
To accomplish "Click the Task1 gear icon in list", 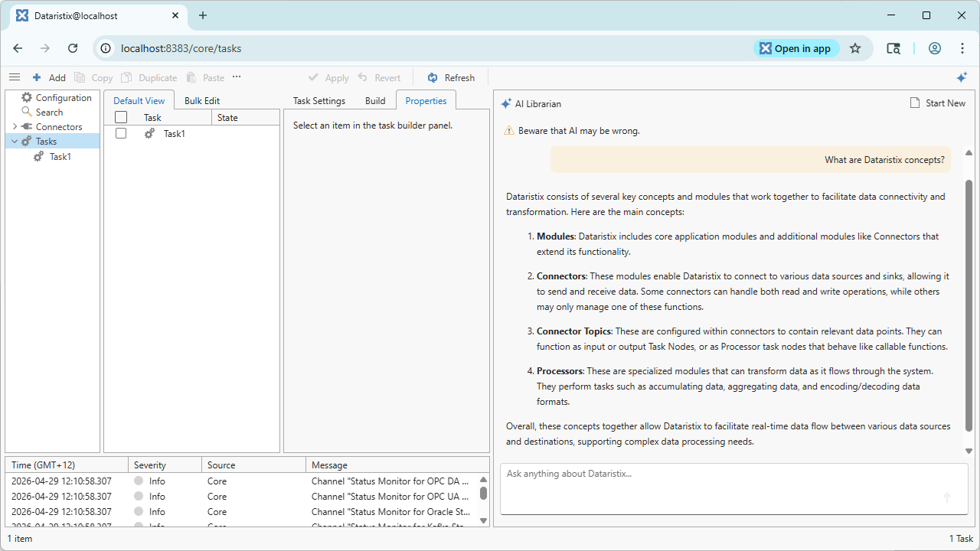I will pos(150,134).
